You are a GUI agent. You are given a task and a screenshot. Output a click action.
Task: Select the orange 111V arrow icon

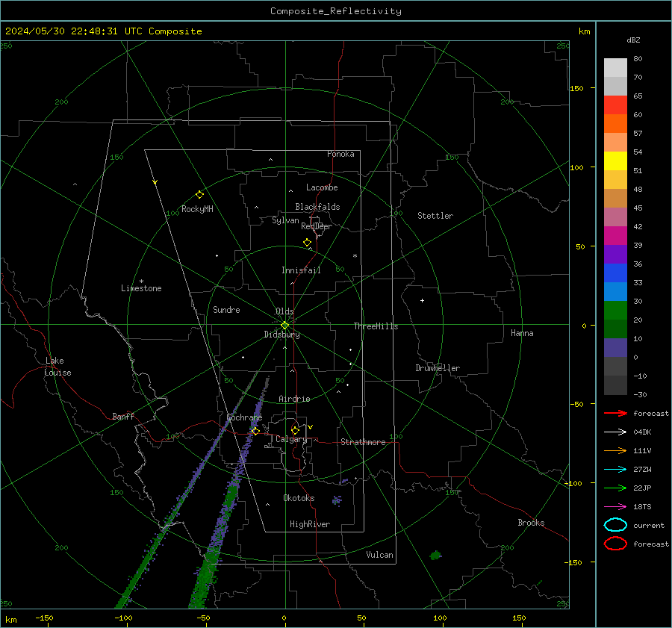coord(615,450)
